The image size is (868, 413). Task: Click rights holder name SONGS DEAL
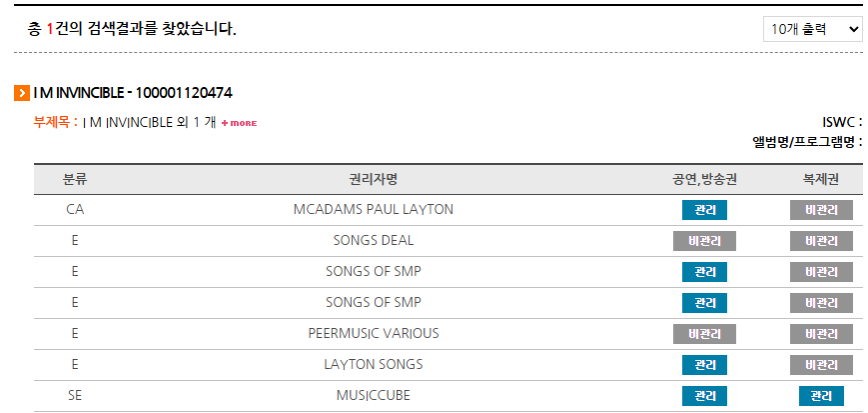point(374,241)
